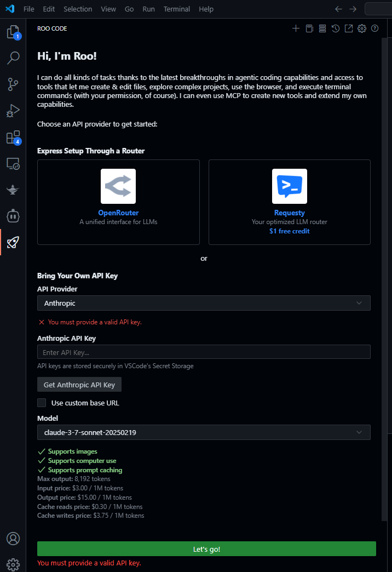Click 'A unified interface for LLMs' text
392x572 pixels.
(118, 222)
